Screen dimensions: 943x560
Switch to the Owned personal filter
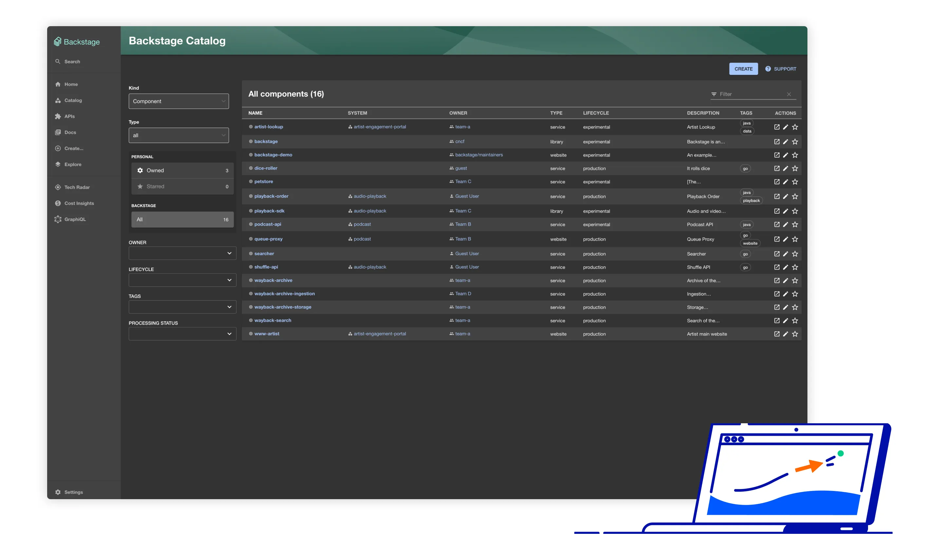183,170
